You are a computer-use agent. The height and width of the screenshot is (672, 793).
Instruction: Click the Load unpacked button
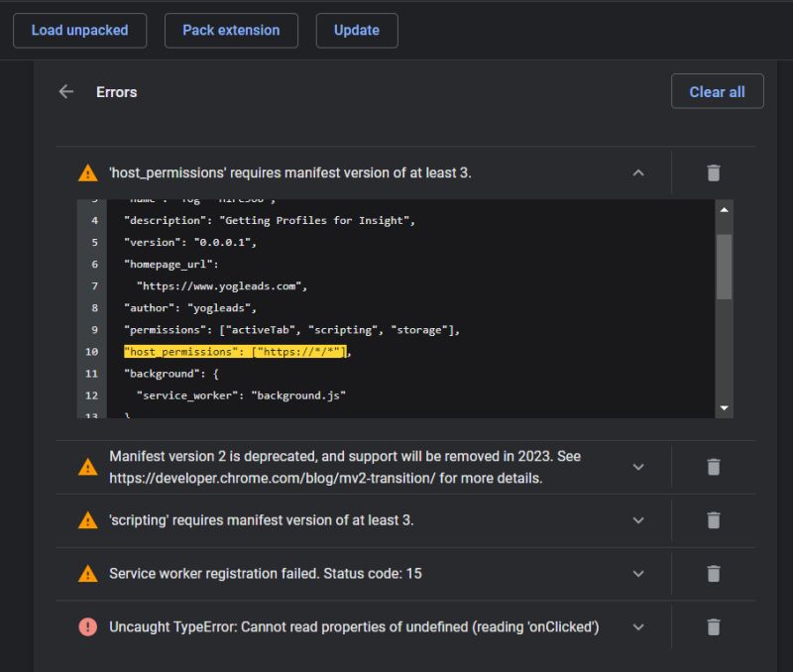[x=79, y=30]
